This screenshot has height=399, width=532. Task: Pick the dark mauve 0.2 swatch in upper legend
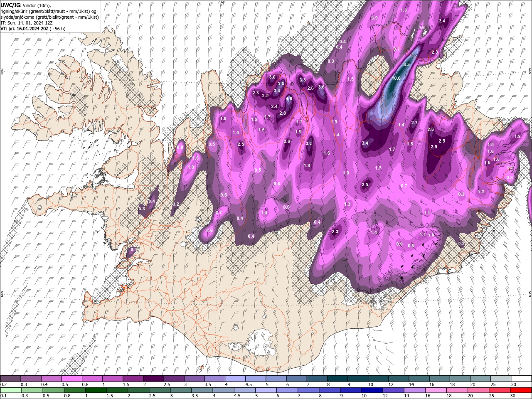click(x=10, y=379)
